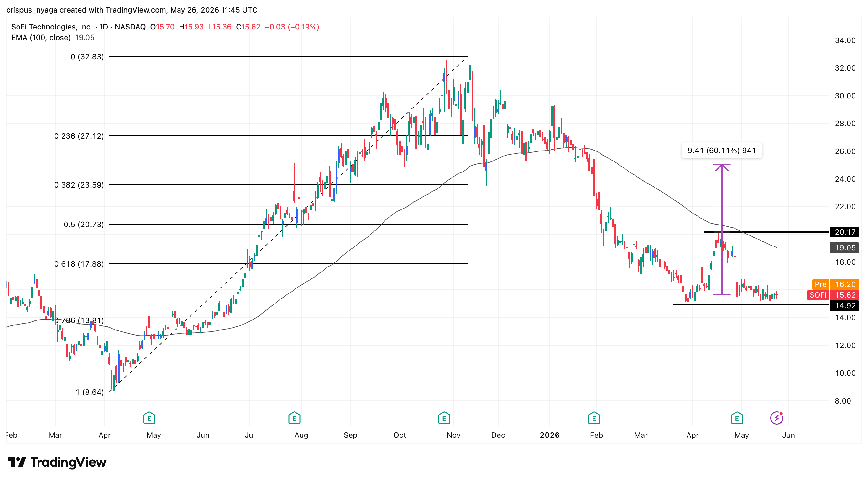Click the 14.92 support line tag

844,306
